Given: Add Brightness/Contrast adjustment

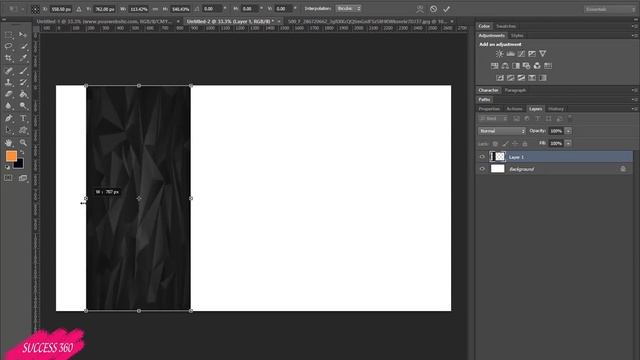Looking at the screenshot, I should click(500, 54).
